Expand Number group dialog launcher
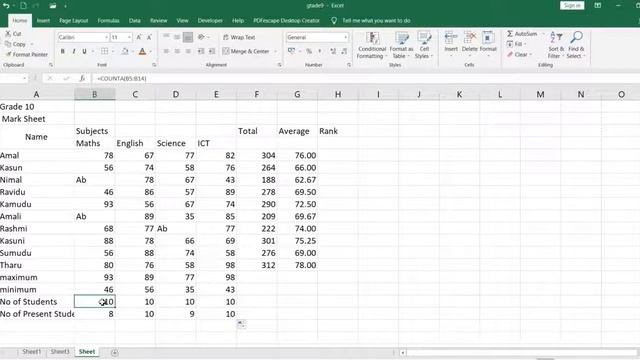Viewport: 640px width, 360px height. point(349,65)
